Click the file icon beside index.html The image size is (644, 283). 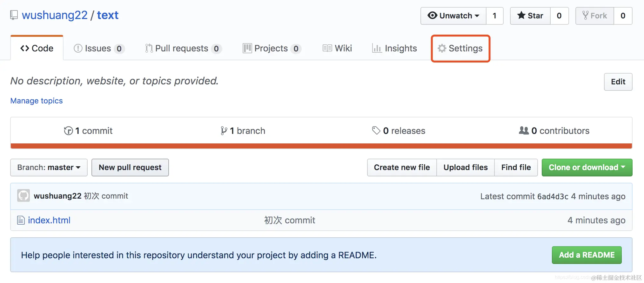point(21,220)
